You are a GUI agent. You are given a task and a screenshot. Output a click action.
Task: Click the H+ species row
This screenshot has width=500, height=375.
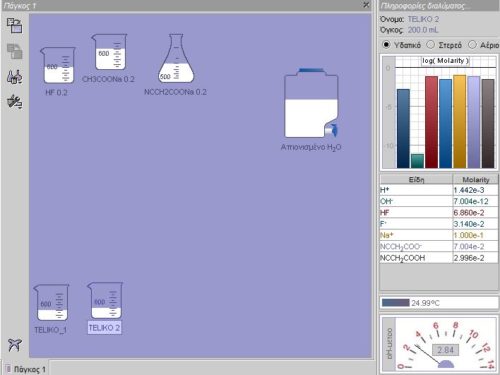(439, 190)
